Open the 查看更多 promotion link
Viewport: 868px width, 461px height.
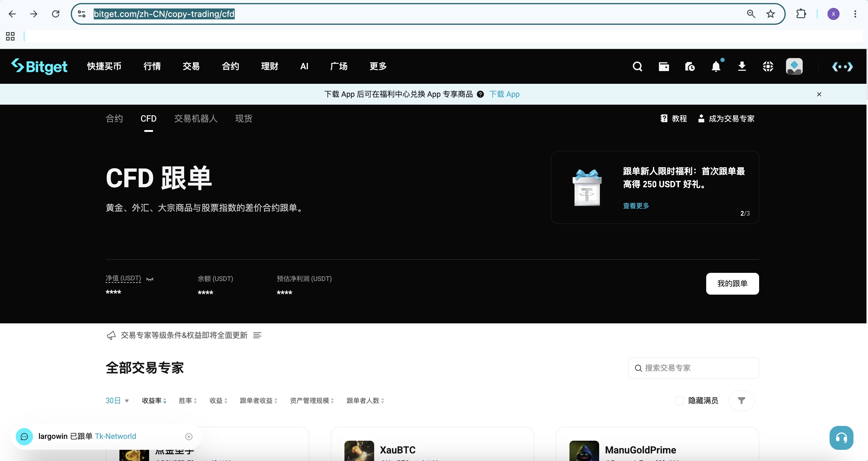coord(636,206)
